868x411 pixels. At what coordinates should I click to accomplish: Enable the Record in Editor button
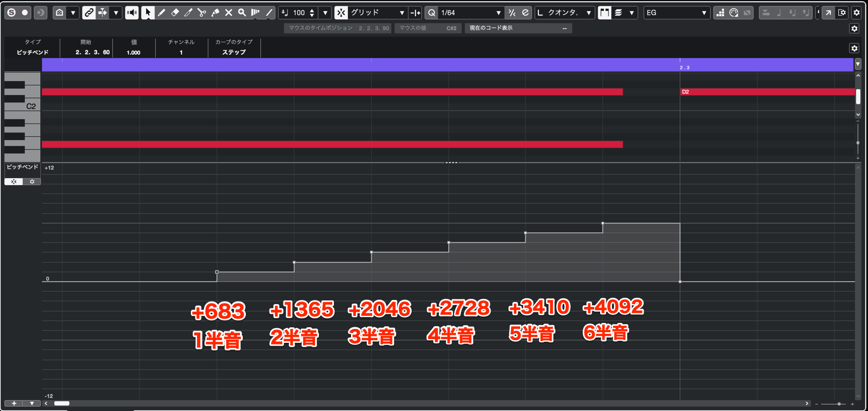25,12
